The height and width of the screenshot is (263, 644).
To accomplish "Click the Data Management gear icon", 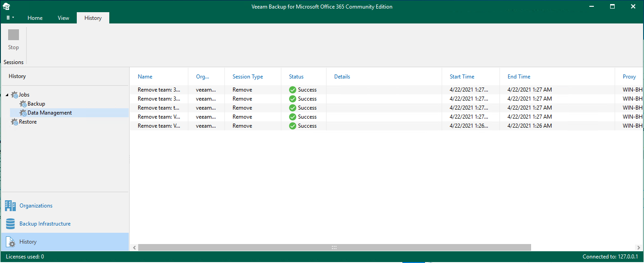I will tap(23, 113).
